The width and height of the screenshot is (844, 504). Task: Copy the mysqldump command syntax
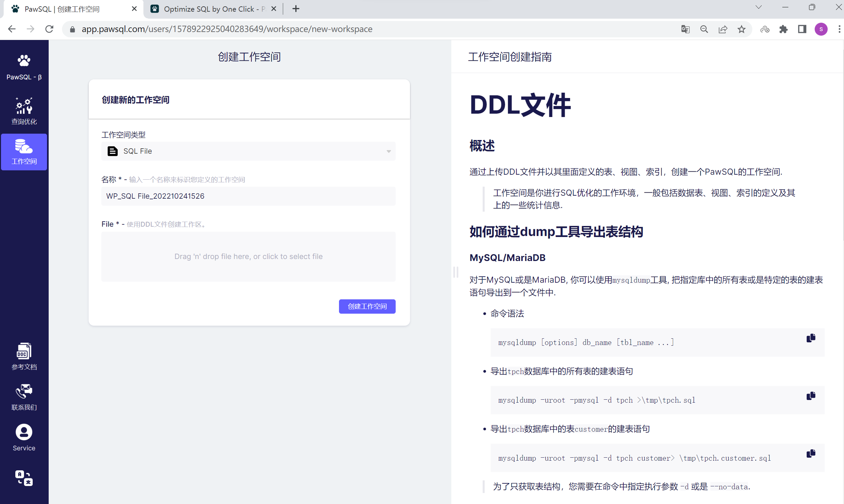coord(811,338)
